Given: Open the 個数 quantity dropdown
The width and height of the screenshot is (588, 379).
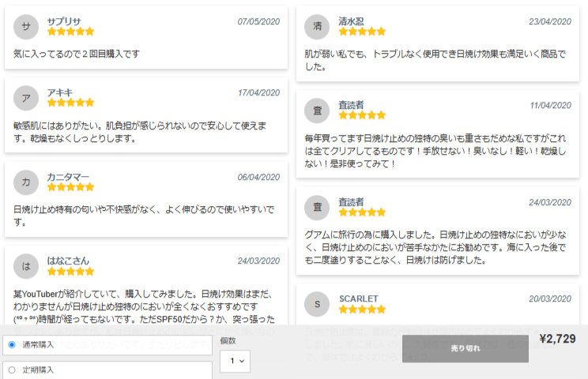Looking at the screenshot, I should pyautogui.click(x=236, y=361).
